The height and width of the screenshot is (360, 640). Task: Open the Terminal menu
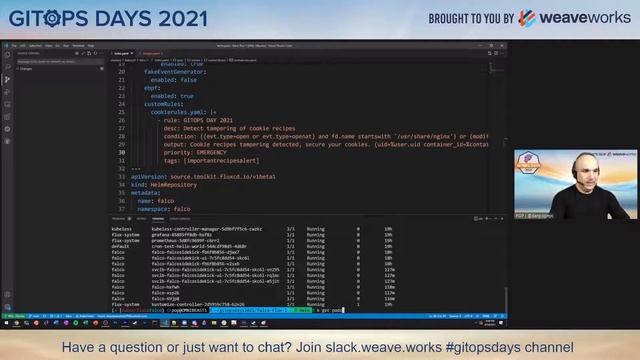(78, 46)
